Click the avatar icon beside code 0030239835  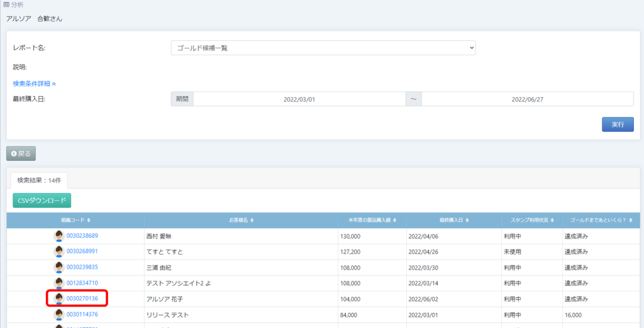tap(58, 267)
